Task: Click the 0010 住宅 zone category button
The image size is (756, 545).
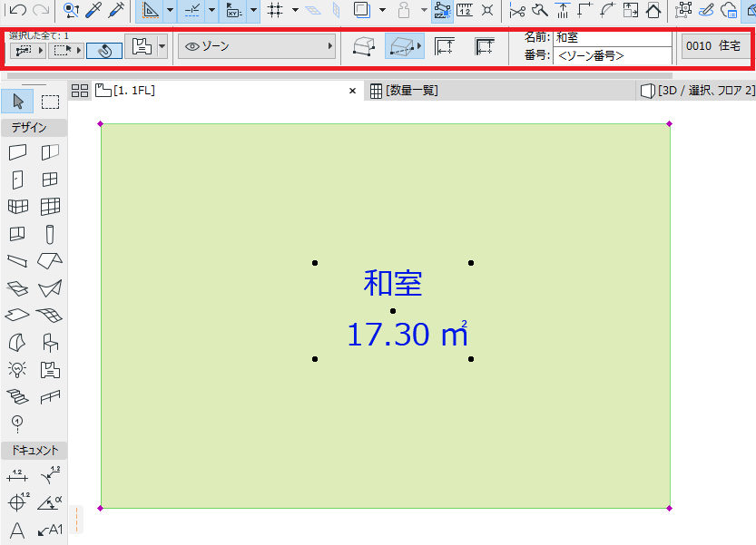Action: pos(713,46)
